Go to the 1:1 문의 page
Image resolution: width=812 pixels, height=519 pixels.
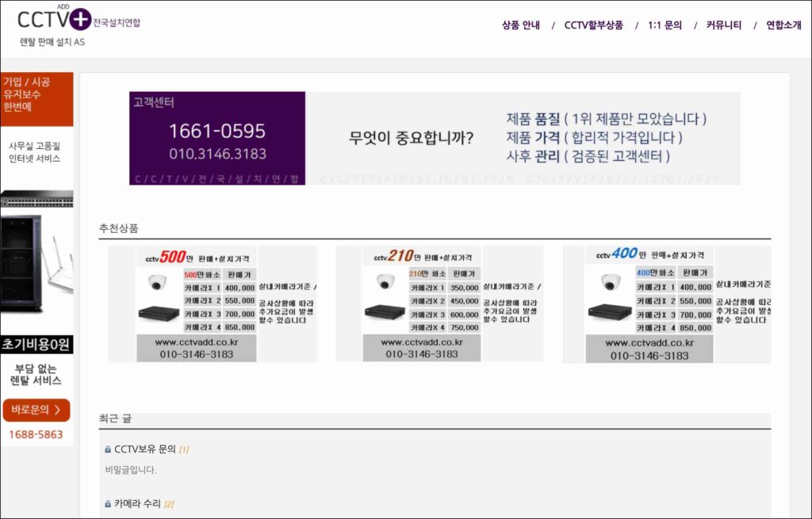(665, 25)
